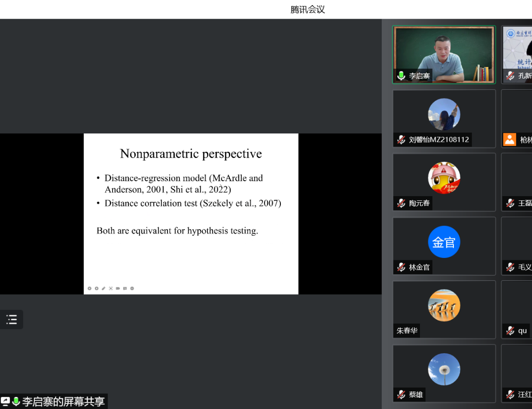Select the 朱春华 participant tile
Viewport: 532px width, 409px height.
444,309
